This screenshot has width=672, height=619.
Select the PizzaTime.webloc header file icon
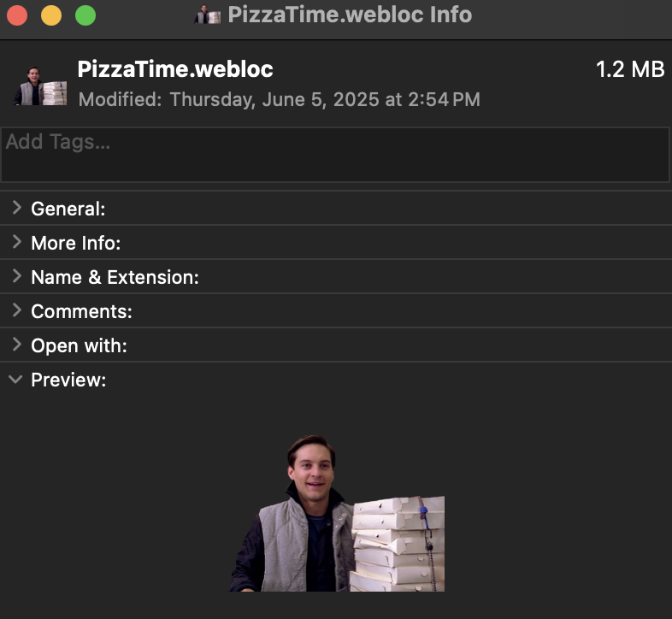(40, 85)
